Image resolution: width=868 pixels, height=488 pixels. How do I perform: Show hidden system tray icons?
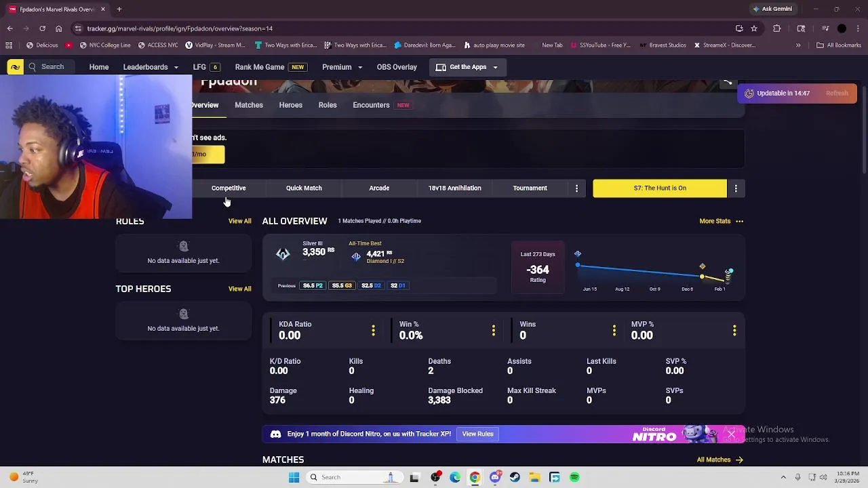(x=783, y=477)
